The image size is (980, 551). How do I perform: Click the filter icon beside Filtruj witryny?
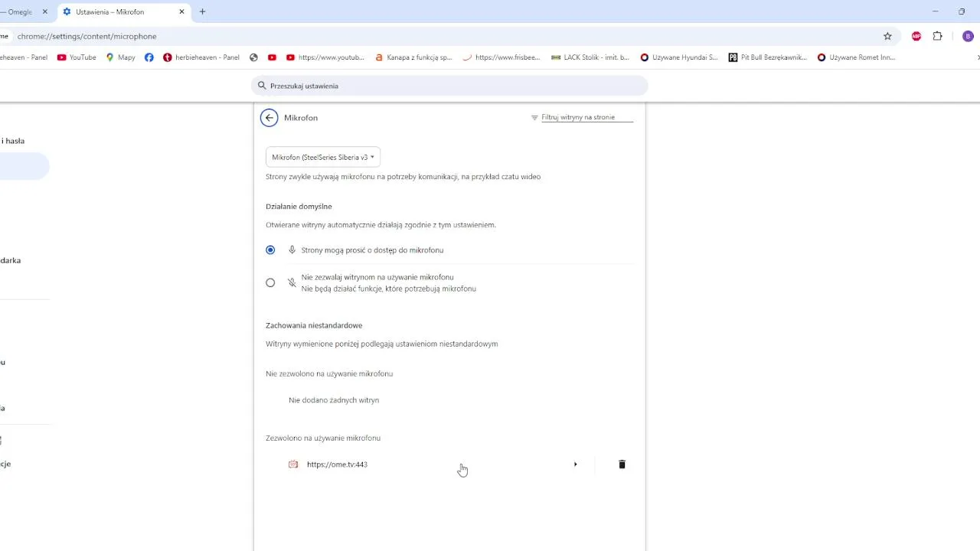[534, 118]
